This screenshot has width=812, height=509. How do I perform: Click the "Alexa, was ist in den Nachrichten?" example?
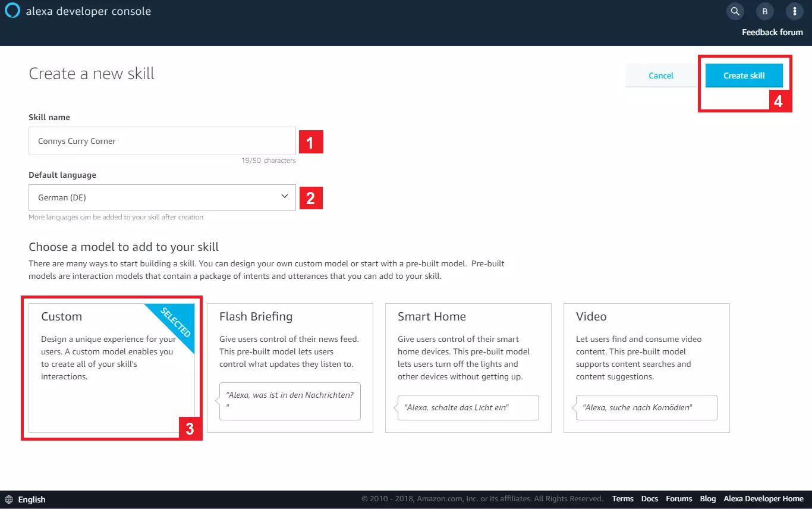(x=290, y=401)
